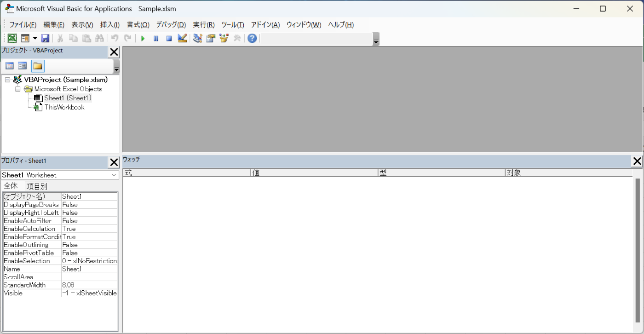Click View Object icon in project panel

click(x=22, y=66)
